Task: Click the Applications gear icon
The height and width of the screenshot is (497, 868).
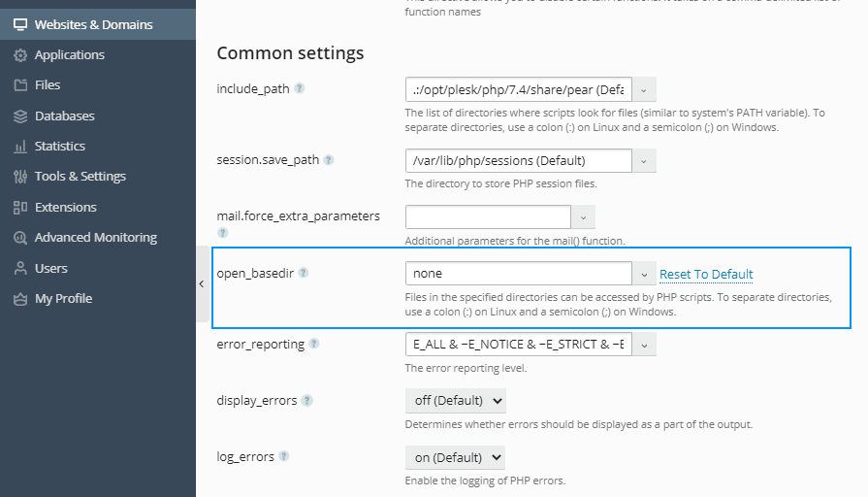Action: (20, 55)
